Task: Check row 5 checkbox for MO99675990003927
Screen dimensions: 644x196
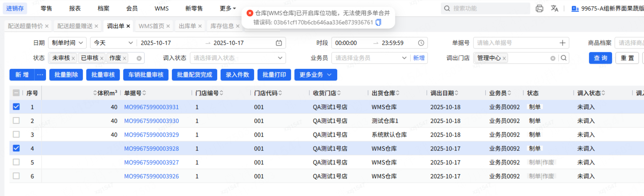Action: click(x=16, y=162)
